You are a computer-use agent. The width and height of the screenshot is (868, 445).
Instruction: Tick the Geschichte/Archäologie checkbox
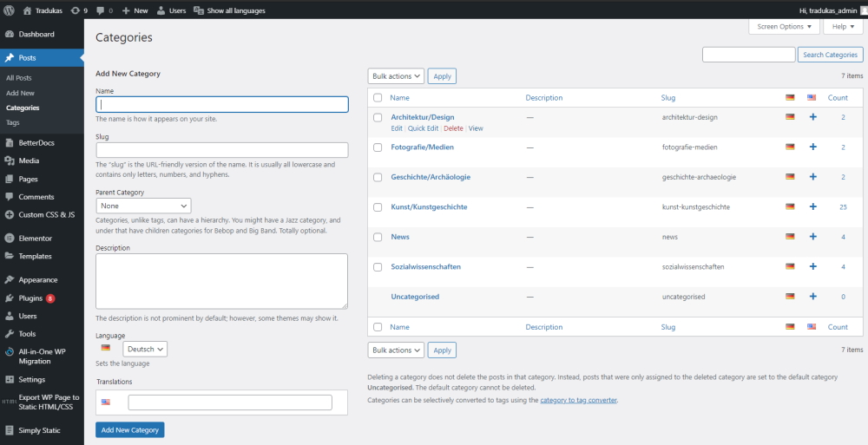point(378,177)
